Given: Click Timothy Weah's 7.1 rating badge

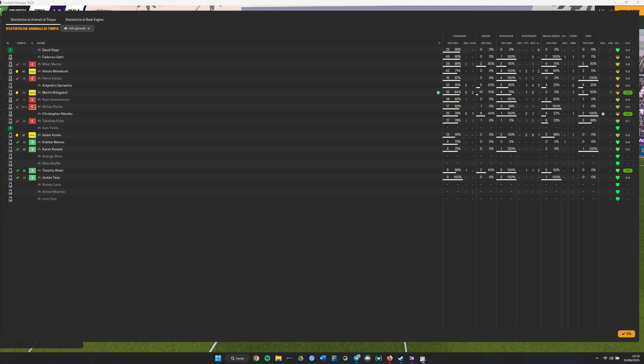Looking at the screenshot, I should (627, 171).
